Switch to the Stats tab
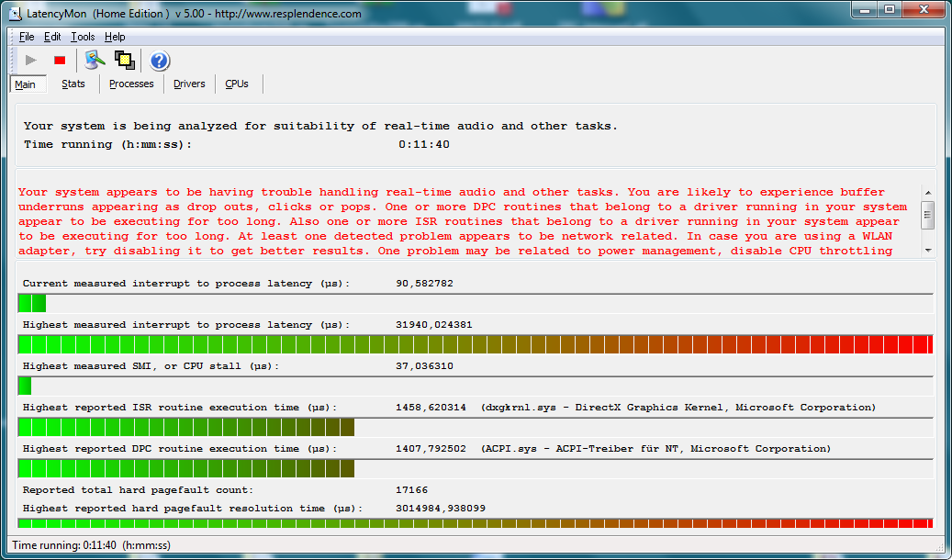This screenshot has height=560, width=952. pos(73,84)
